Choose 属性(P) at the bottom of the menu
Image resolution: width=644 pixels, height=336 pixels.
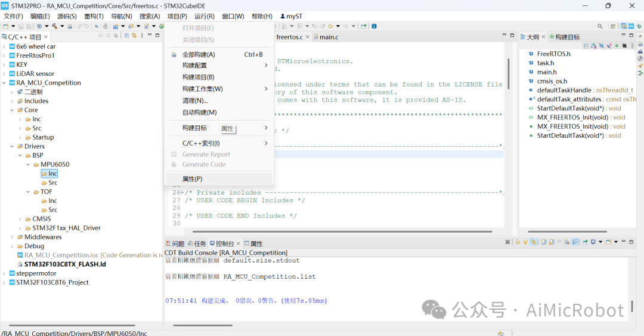pyautogui.click(x=219, y=179)
